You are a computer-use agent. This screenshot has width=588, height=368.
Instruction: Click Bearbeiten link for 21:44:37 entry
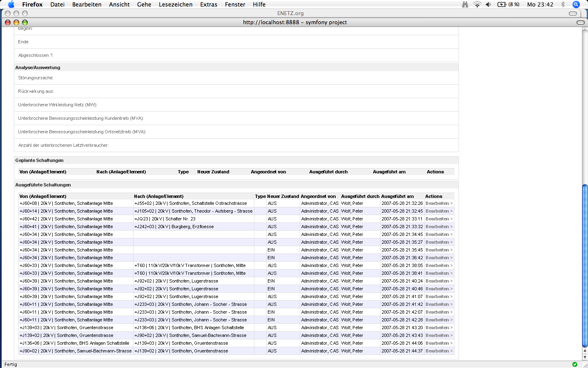tap(439, 351)
